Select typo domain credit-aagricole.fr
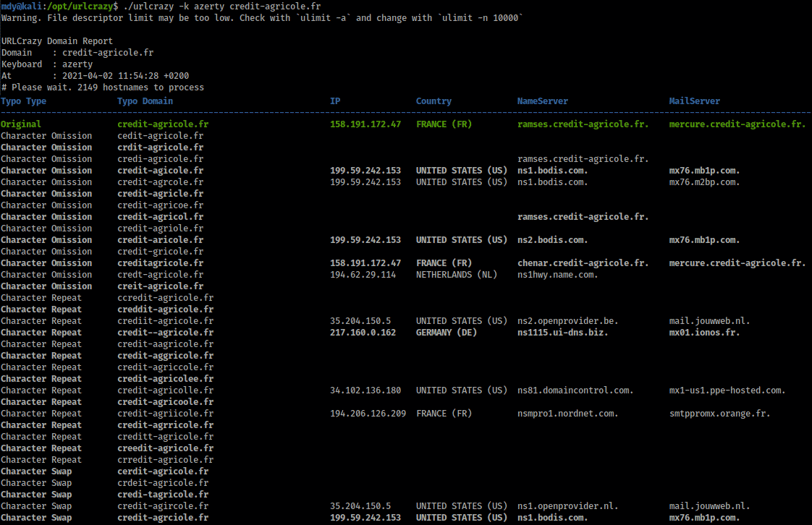The height and width of the screenshot is (525, 812). [x=166, y=344]
